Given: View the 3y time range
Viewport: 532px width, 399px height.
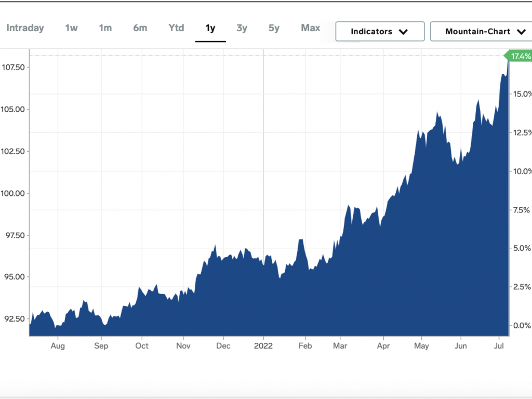Looking at the screenshot, I should [x=242, y=28].
